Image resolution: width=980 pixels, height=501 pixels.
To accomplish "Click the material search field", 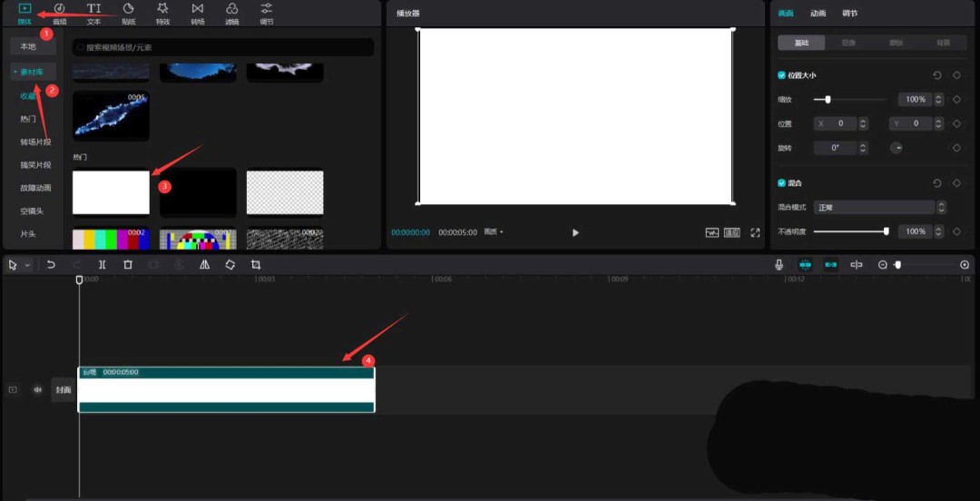I will pyautogui.click(x=223, y=47).
